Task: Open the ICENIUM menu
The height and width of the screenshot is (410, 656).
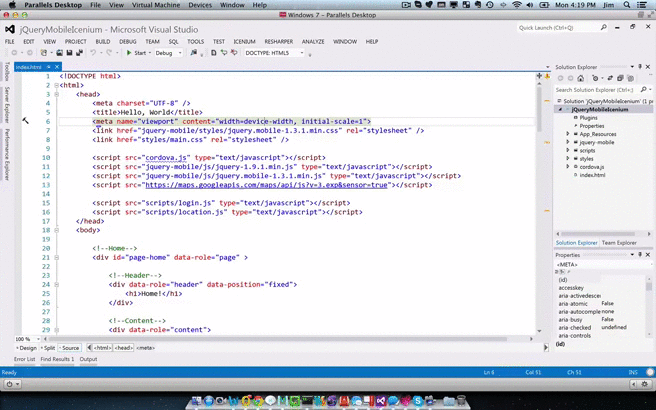Action: (x=244, y=41)
